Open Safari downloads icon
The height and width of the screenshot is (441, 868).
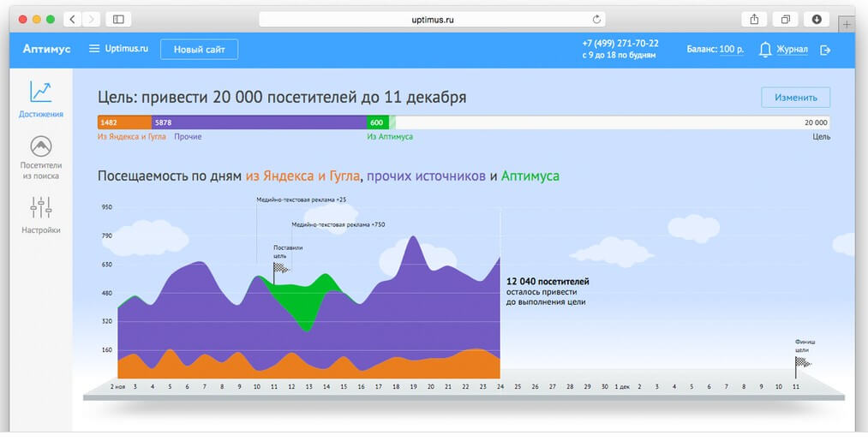(817, 19)
